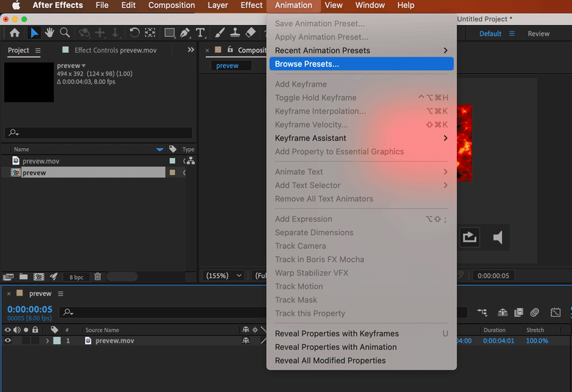The width and height of the screenshot is (572, 392).
Task: Toggle shy switch on prevew.mov layer row
Action: 246,340
